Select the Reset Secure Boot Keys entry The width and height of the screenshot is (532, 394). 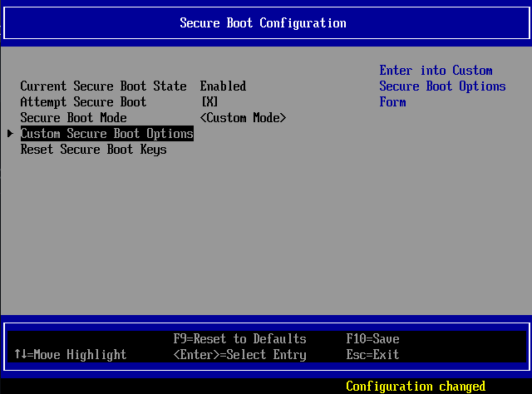click(x=93, y=150)
